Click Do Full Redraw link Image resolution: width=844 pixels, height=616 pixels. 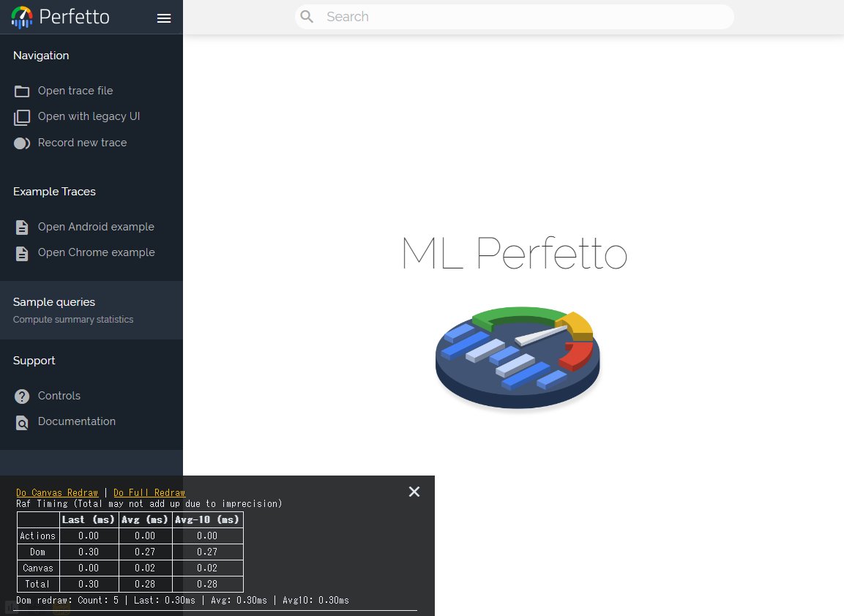click(149, 492)
